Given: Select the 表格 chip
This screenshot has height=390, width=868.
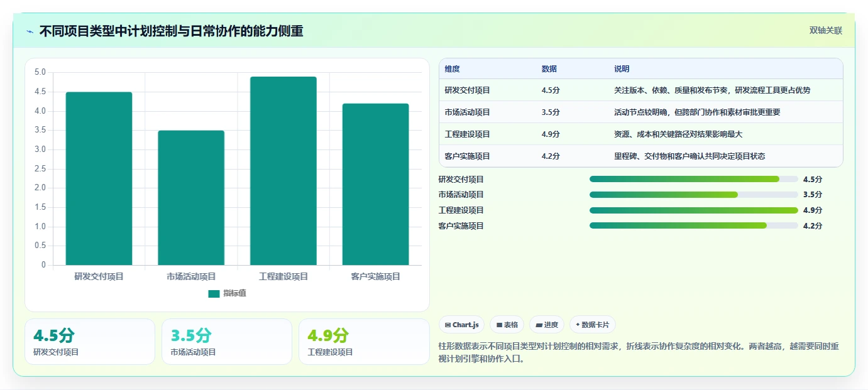Looking at the screenshot, I should tap(507, 325).
